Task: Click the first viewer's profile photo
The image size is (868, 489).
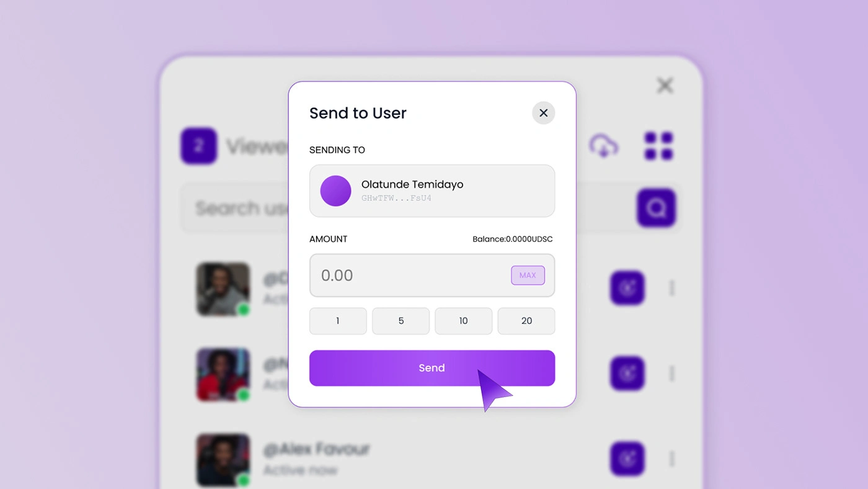Action: [223, 289]
